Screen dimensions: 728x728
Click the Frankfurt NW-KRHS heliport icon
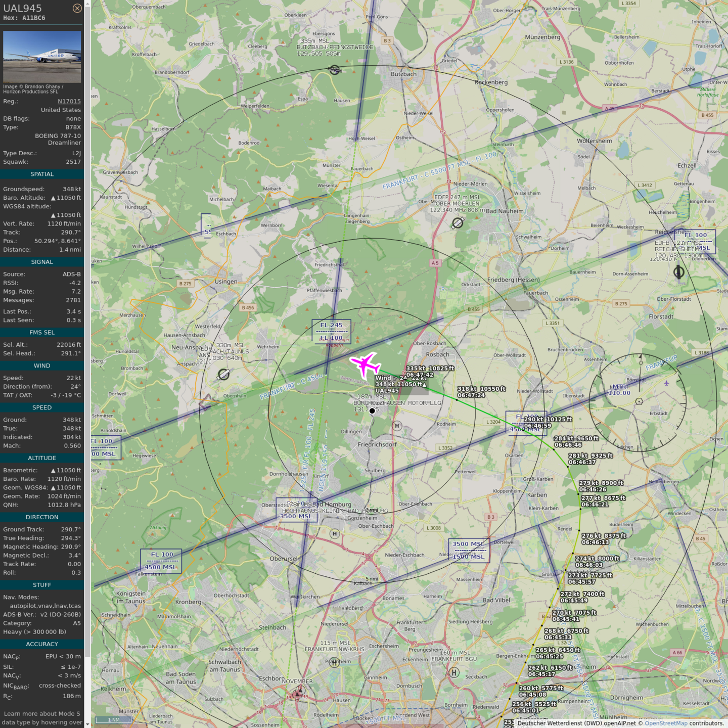[x=334, y=662]
